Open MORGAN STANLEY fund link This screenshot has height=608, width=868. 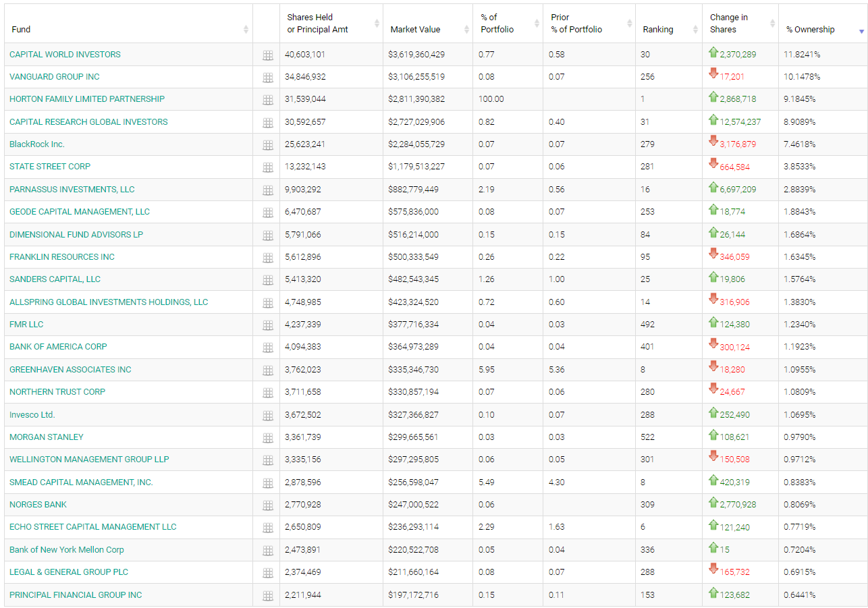47,437
